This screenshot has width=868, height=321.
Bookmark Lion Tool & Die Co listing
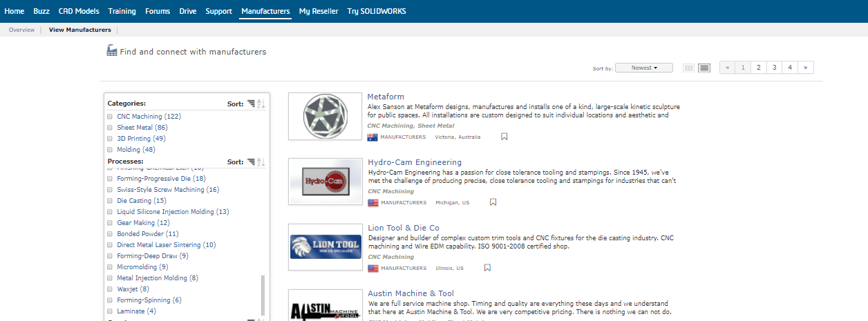coord(487,268)
